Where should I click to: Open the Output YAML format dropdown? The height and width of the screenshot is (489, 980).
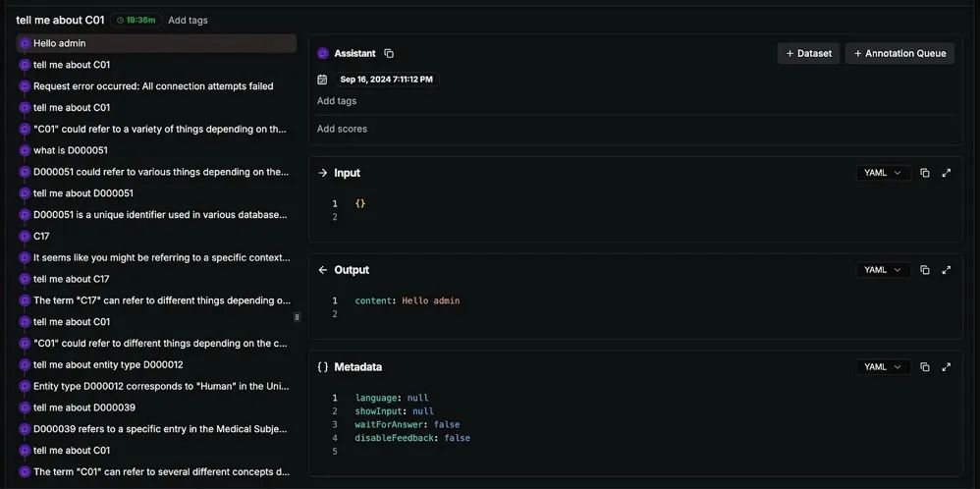point(883,270)
